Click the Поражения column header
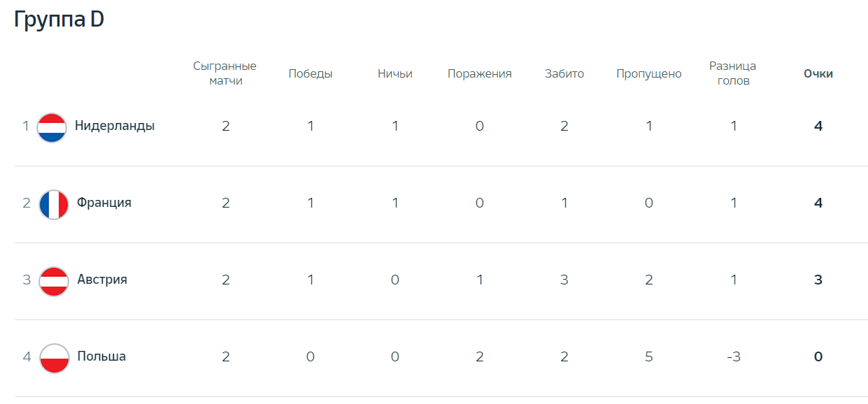 pos(480,73)
